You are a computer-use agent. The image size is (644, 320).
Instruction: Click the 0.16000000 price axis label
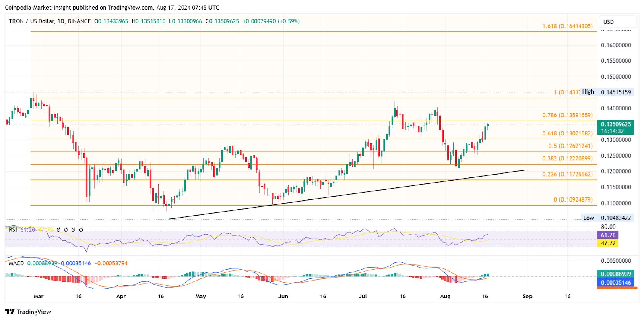tap(616, 45)
